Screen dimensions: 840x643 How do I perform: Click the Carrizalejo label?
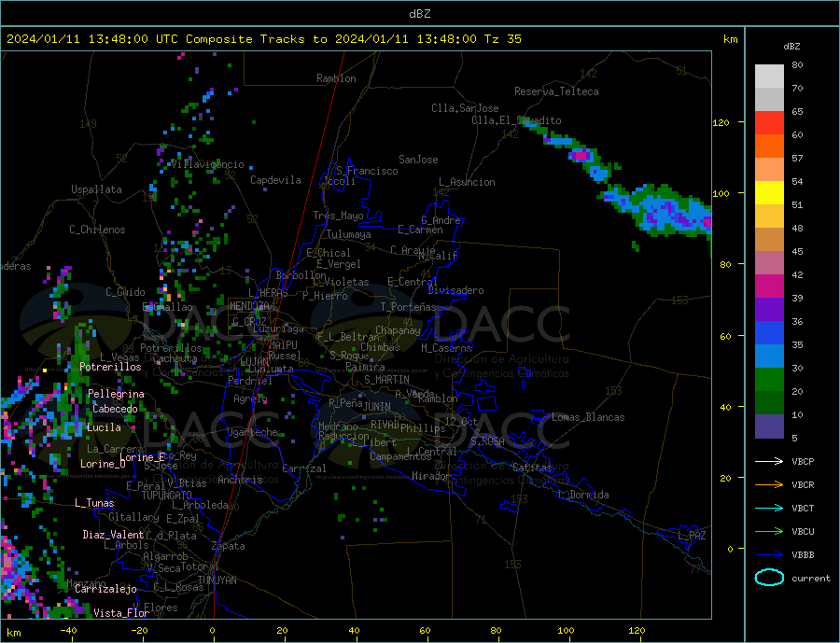click(105, 590)
